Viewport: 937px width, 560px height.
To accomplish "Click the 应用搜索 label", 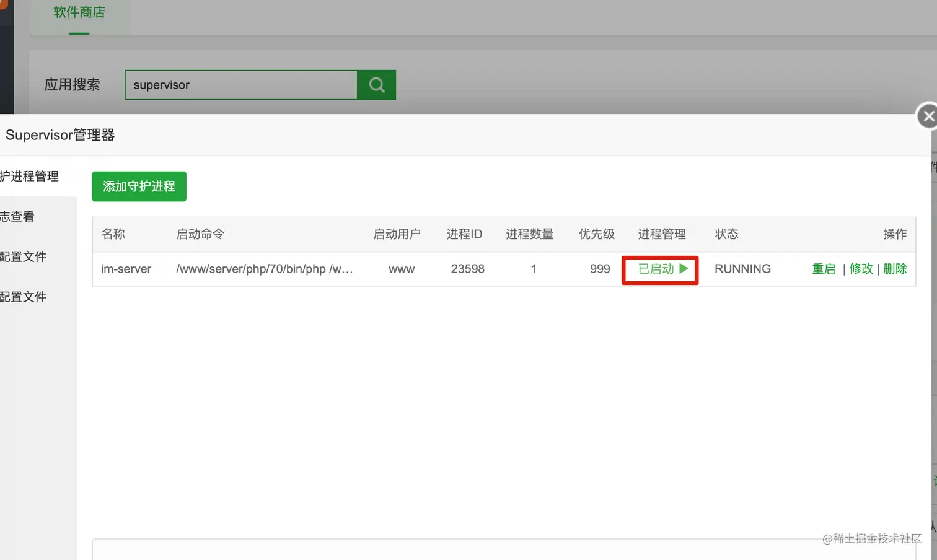I will [x=72, y=85].
